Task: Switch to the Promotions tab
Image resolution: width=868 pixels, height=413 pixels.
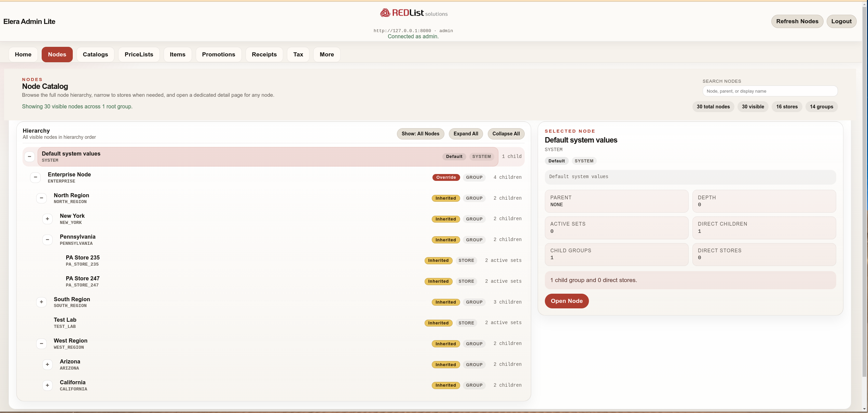Action: [219, 54]
